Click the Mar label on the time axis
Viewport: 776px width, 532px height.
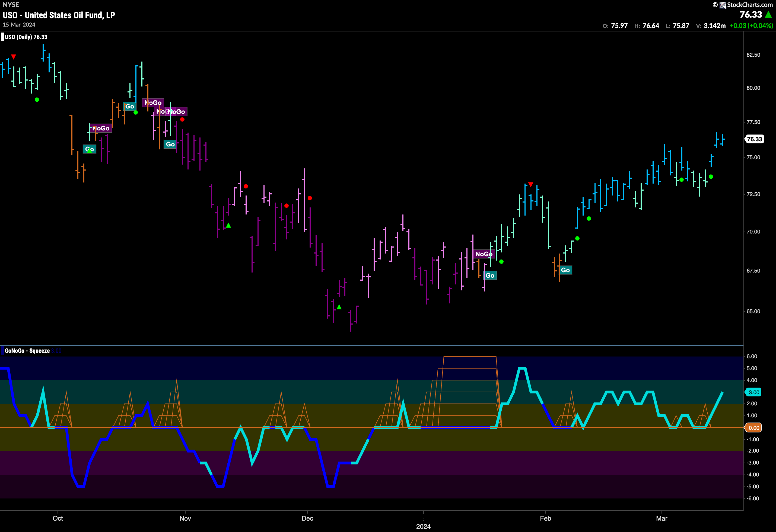662,518
